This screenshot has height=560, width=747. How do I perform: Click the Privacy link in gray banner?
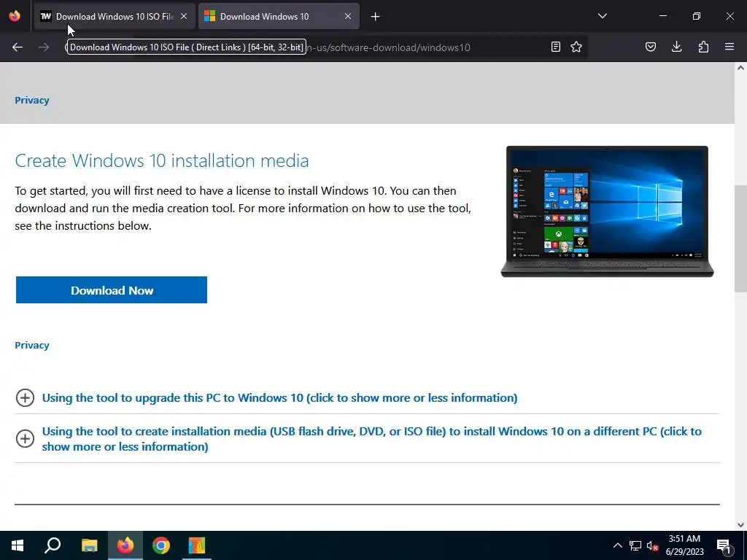tap(32, 100)
